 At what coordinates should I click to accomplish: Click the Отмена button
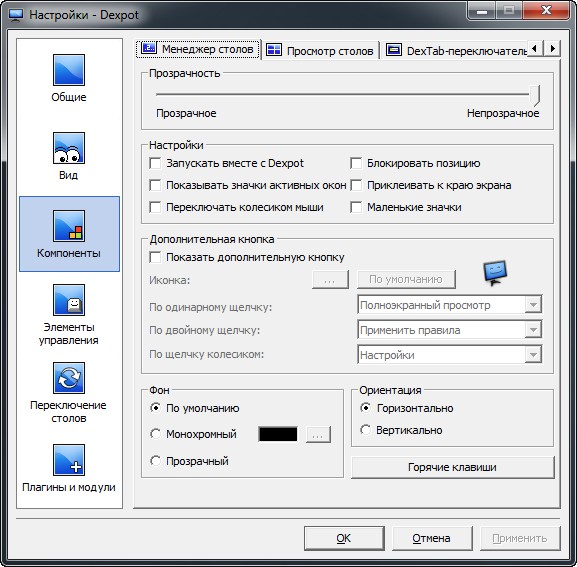pos(432,538)
